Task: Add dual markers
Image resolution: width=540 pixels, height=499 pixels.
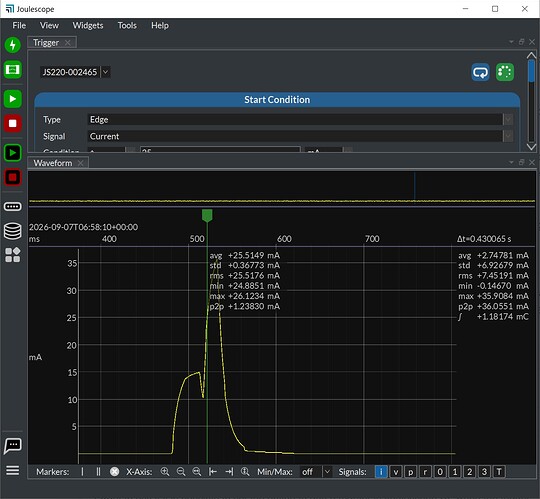Action: 98,472
